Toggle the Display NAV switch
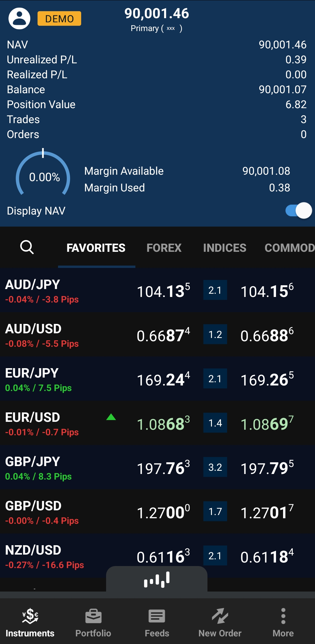The image size is (315, 644). click(298, 210)
